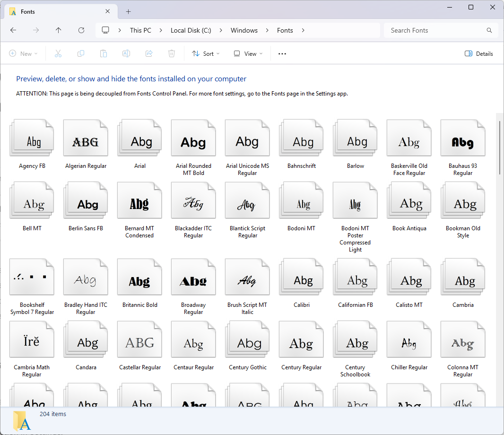This screenshot has width=504, height=435.
Task: Click the "Berlin Sans FB" name label
Action: click(x=86, y=228)
